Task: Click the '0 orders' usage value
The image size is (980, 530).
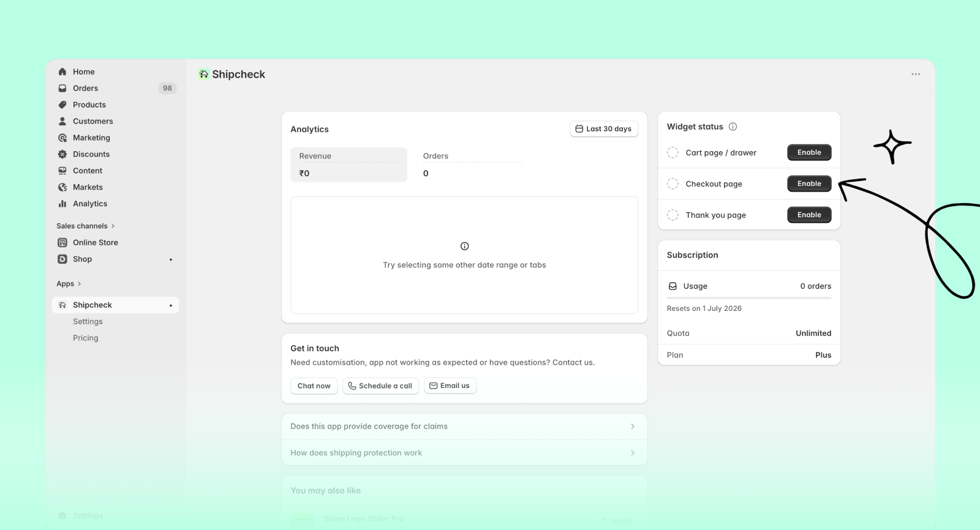Action: [x=816, y=286]
